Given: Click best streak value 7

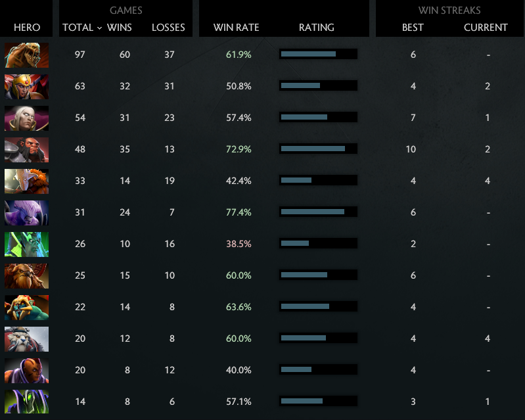Looking at the screenshot, I should pyautogui.click(x=413, y=118).
